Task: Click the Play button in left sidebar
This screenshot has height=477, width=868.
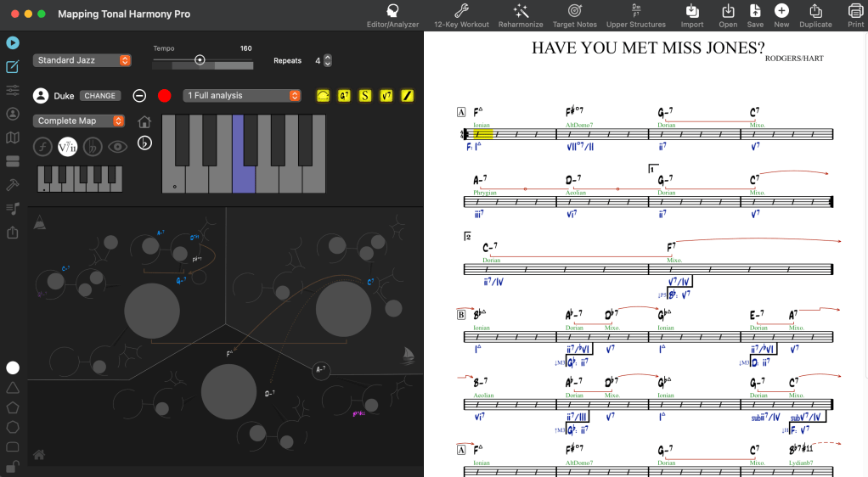Action: (x=13, y=42)
